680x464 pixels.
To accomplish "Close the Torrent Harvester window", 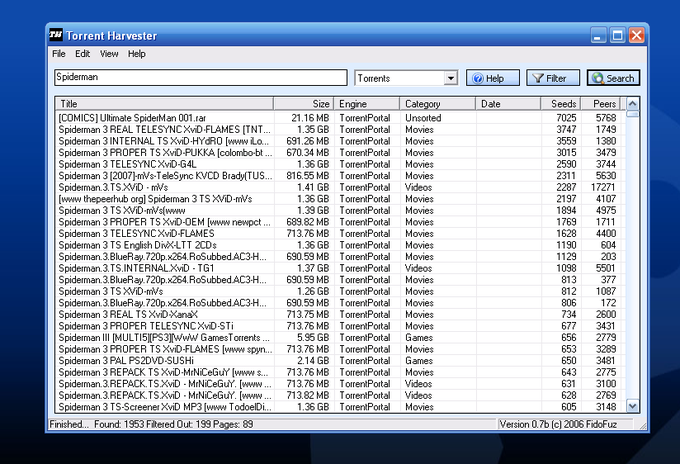I will tap(636, 35).
